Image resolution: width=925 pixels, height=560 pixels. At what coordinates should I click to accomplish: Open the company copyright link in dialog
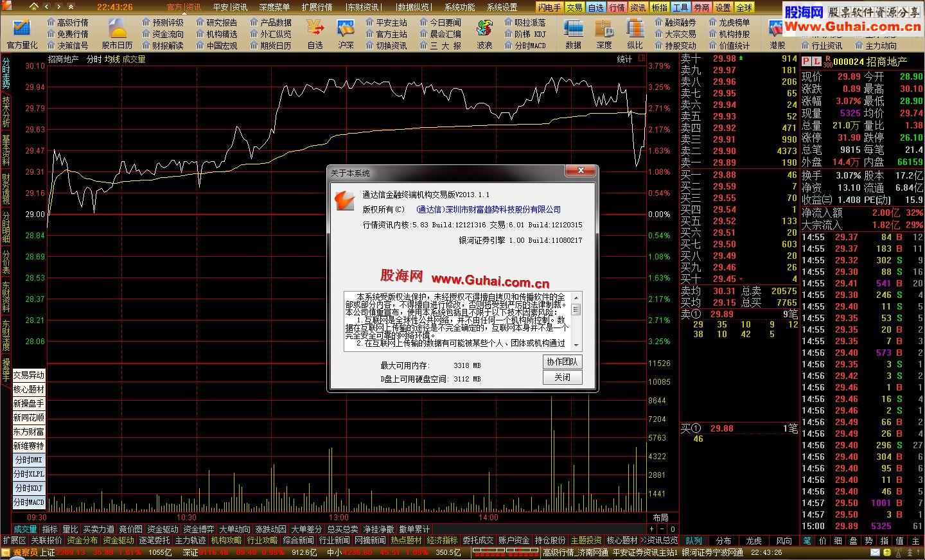click(x=488, y=209)
